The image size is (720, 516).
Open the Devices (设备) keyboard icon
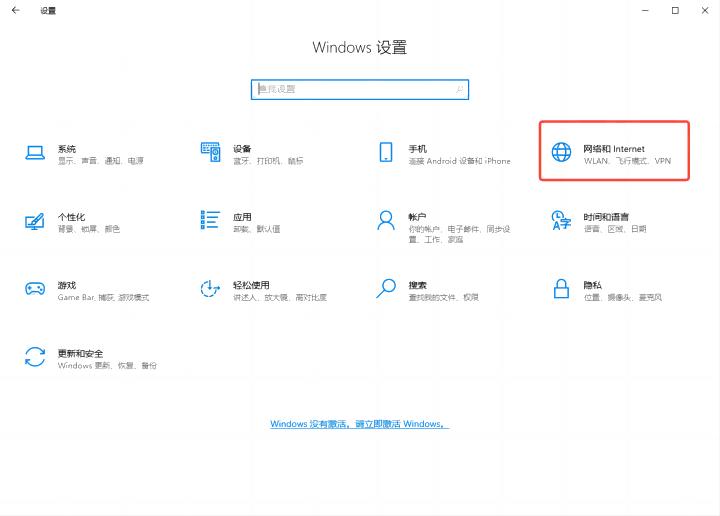(210, 152)
